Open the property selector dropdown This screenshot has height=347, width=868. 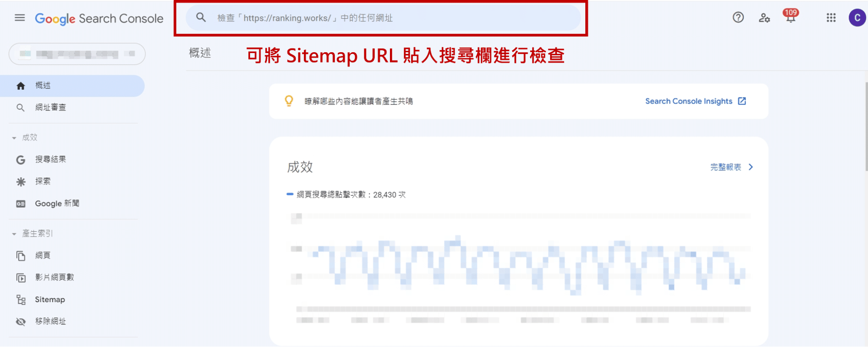click(77, 54)
